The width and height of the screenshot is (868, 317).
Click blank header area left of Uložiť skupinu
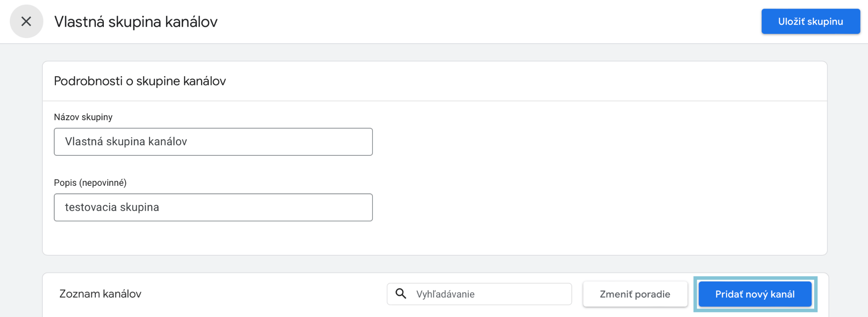click(487, 22)
